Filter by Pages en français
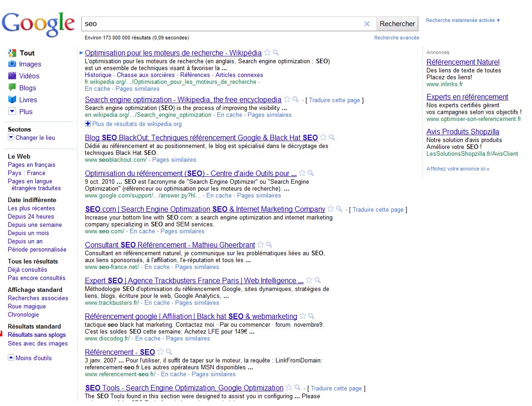Screen dimensions: 532x406 click(x=32, y=165)
